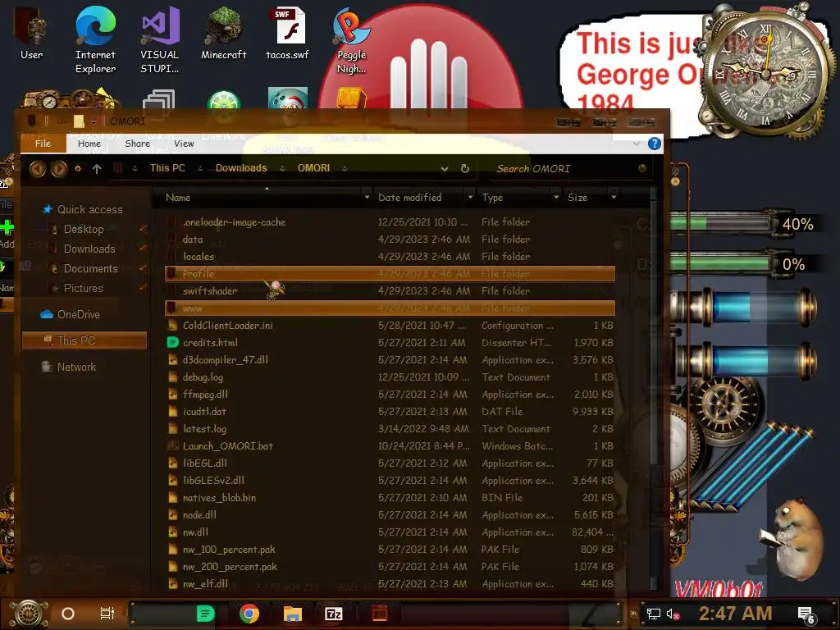Viewport: 840px width, 630px height.
Task: Click network tray icon
Action: pos(653,614)
